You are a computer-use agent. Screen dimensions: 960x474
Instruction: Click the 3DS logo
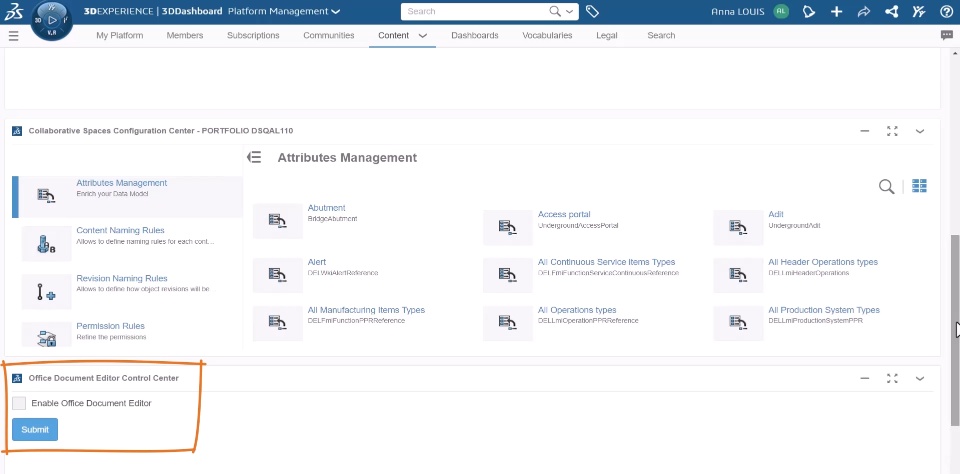coord(14,11)
